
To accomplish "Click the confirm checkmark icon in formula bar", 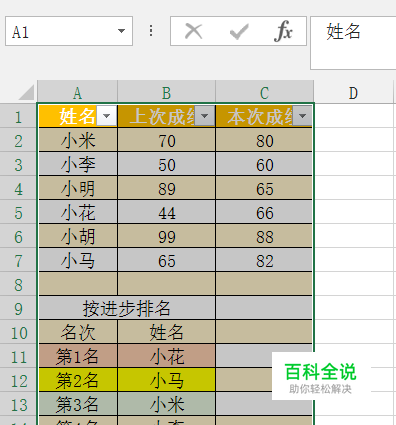I will tap(239, 32).
